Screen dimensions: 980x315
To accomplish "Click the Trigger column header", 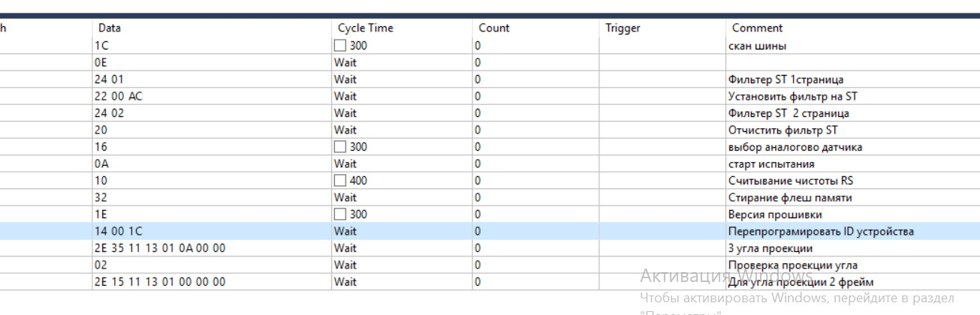I will (x=623, y=28).
